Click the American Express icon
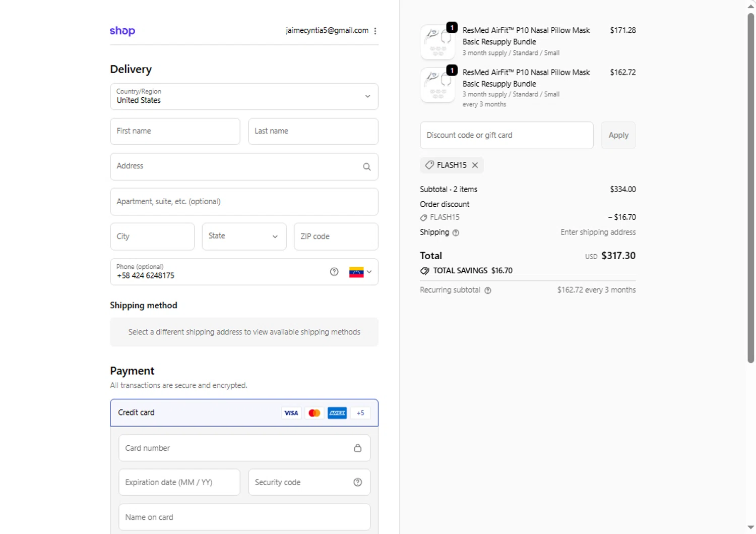The image size is (756, 534). point(337,413)
